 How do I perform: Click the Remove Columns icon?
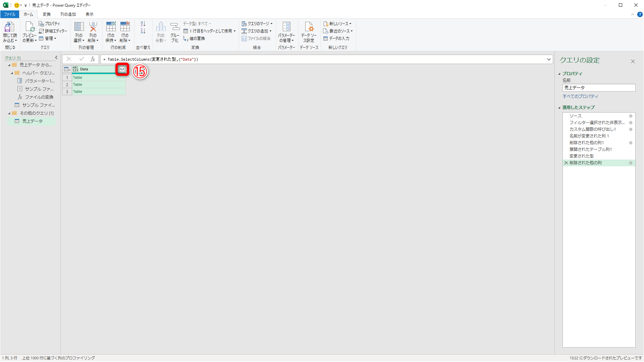(93, 27)
